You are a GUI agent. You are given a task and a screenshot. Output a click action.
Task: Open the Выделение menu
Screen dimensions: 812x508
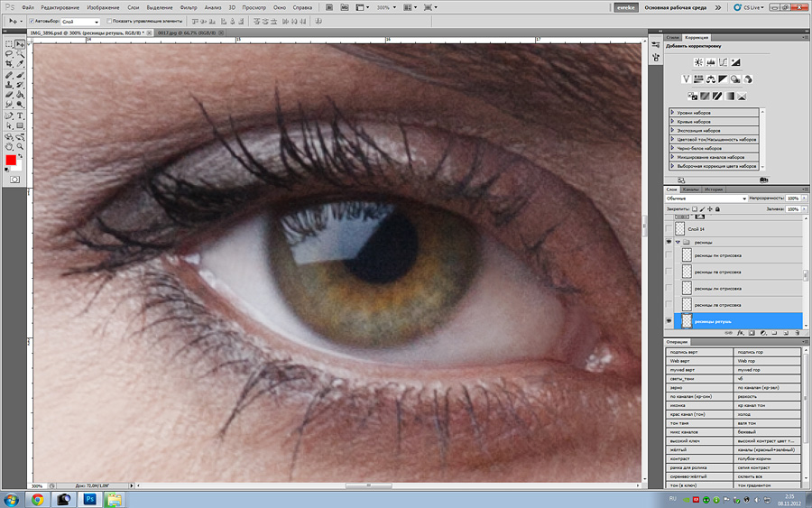pyautogui.click(x=160, y=7)
